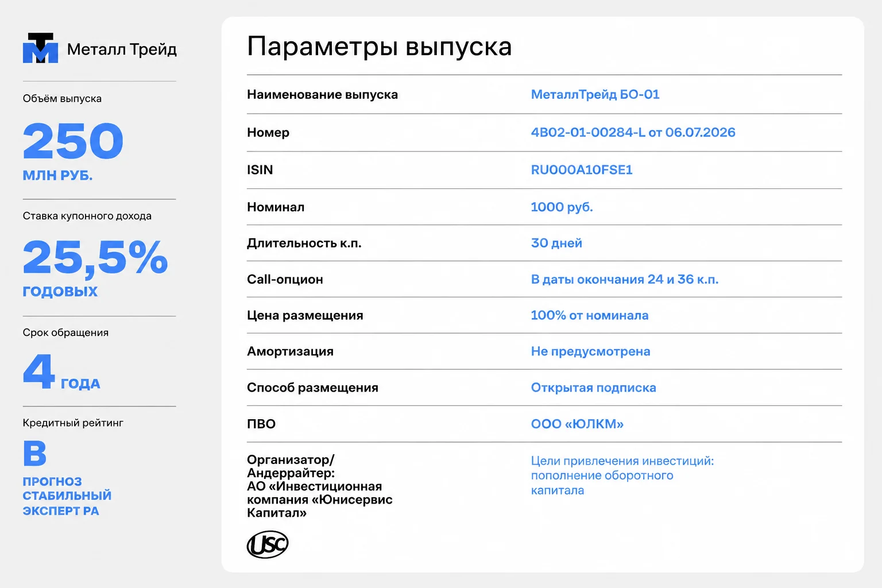Viewport: 882px width, 588px height.
Task: Click '4B02-01-00284-L от 06.07.2026' value
Action: 633,133
